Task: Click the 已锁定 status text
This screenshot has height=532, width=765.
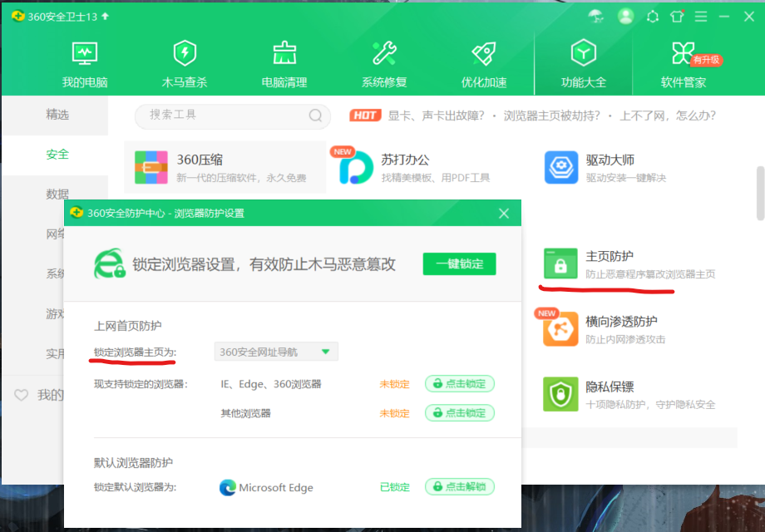Action: tap(395, 487)
